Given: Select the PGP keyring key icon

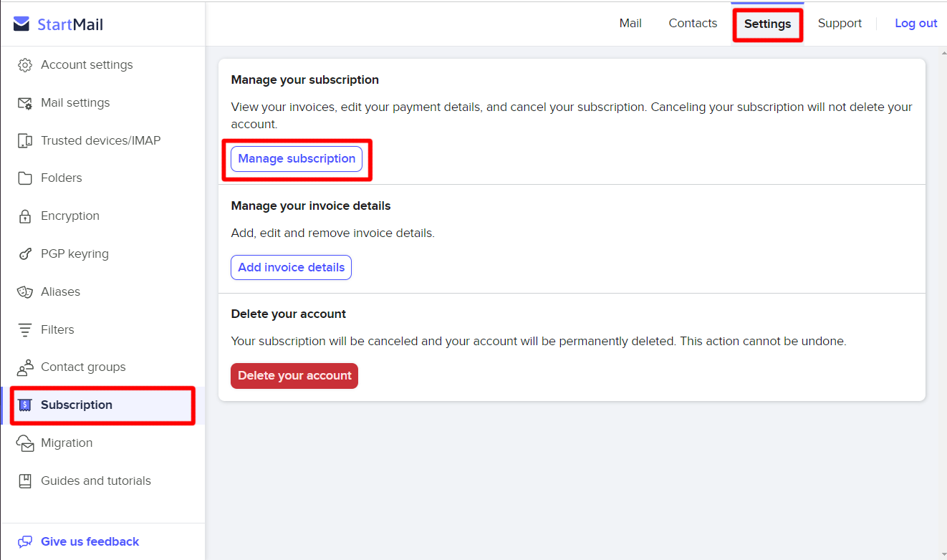Looking at the screenshot, I should coord(25,254).
